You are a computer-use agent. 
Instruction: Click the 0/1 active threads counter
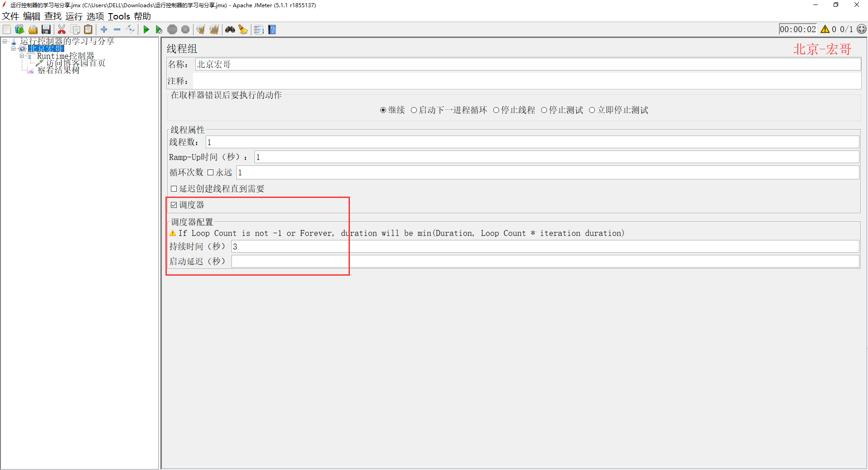pyautogui.click(x=846, y=29)
